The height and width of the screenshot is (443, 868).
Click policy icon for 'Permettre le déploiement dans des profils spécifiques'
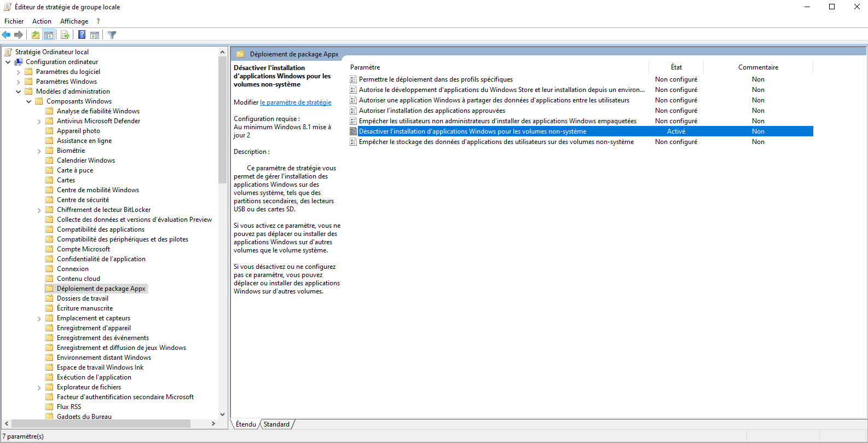pos(354,79)
